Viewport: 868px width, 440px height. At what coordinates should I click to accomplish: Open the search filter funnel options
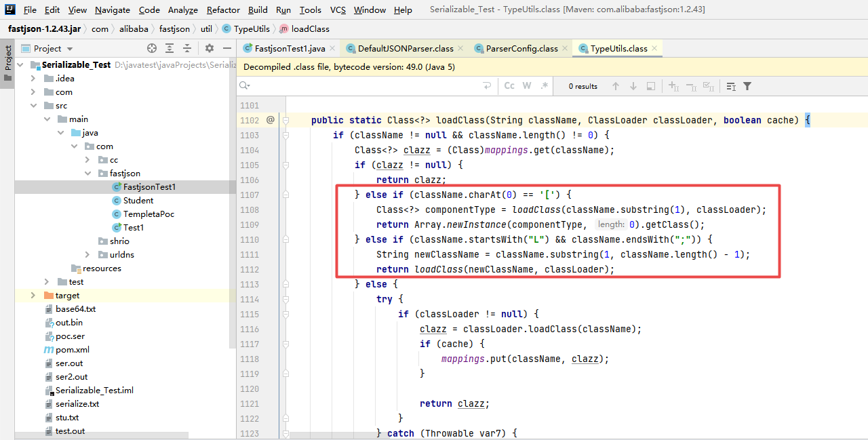[747, 86]
